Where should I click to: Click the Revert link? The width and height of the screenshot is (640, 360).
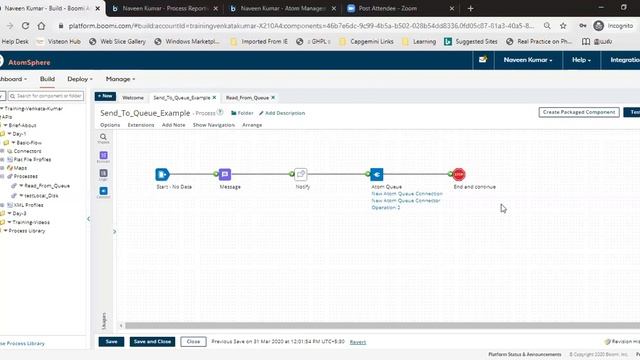click(x=358, y=342)
